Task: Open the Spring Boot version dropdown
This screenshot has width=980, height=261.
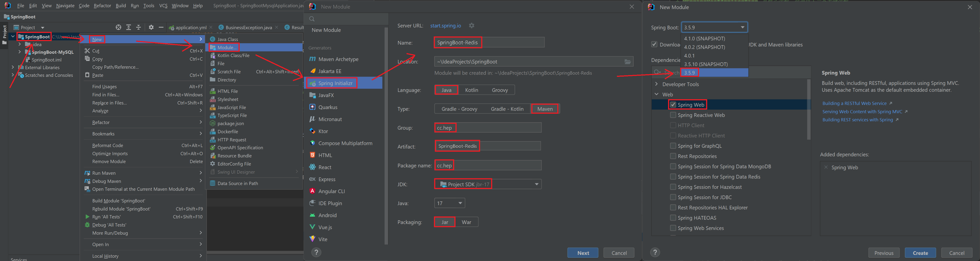Action: (x=714, y=27)
